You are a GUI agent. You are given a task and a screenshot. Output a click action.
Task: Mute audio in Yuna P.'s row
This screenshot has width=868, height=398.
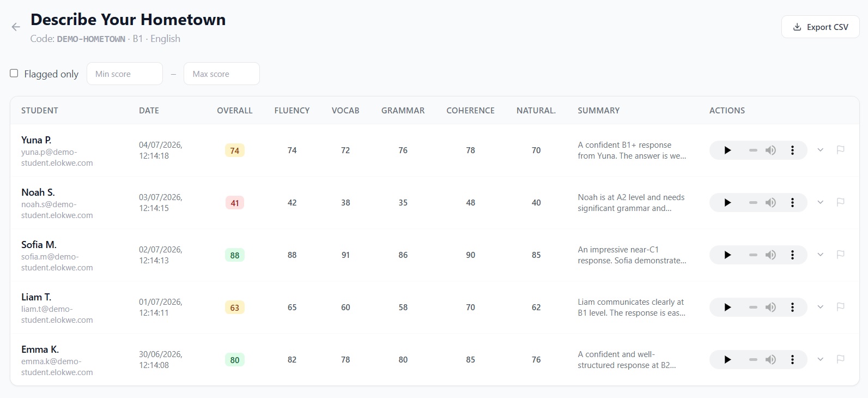tap(770, 150)
